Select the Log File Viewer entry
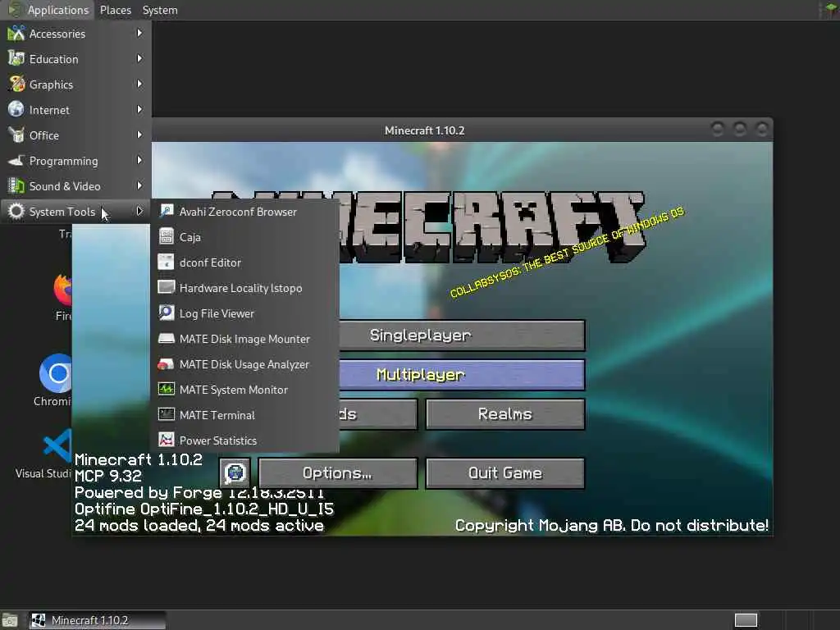Image resolution: width=840 pixels, height=630 pixels. click(x=245, y=313)
